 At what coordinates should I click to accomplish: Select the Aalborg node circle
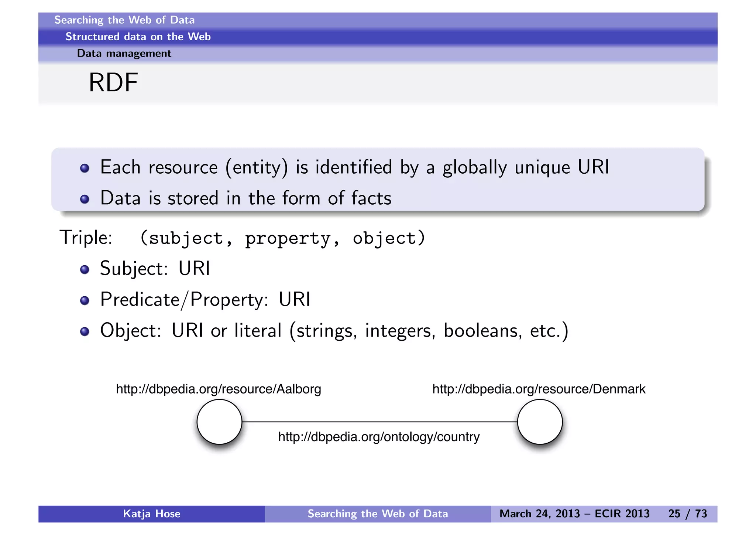pos(219,422)
